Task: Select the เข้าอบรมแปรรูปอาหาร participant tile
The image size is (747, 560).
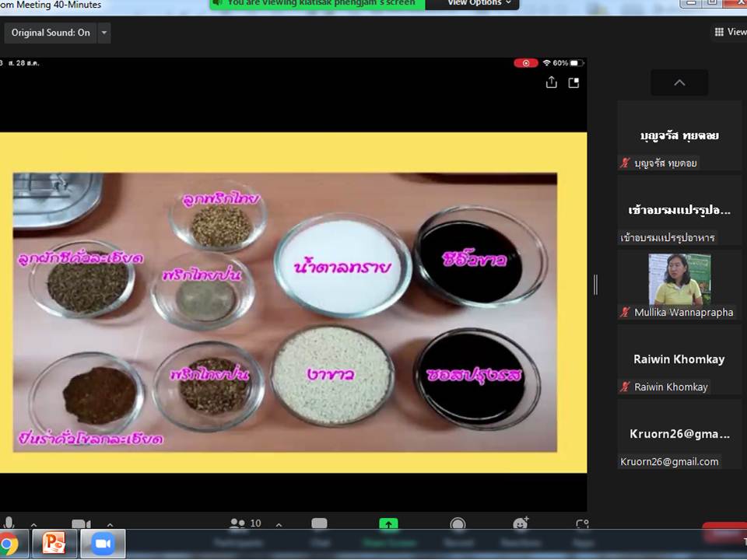Action: [x=679, y=211]
